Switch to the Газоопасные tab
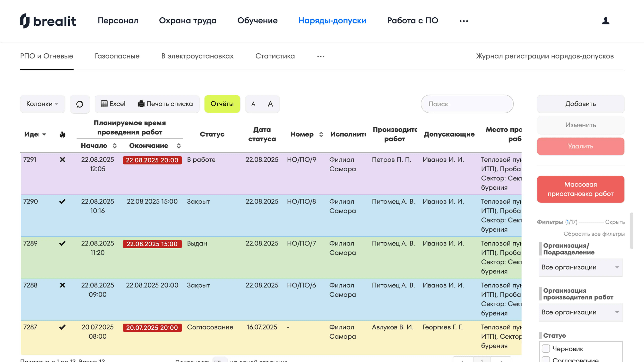 coord(117,56)
